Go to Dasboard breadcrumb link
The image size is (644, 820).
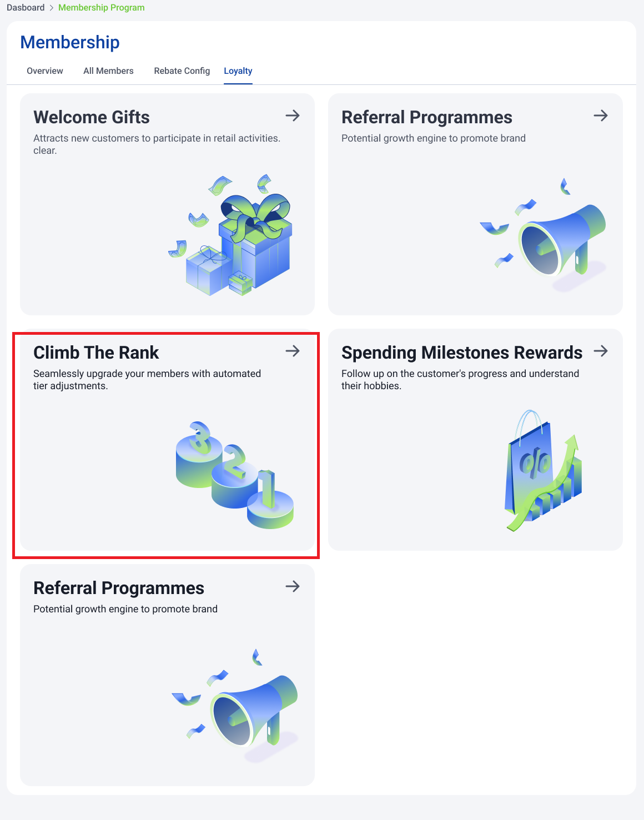26,7
